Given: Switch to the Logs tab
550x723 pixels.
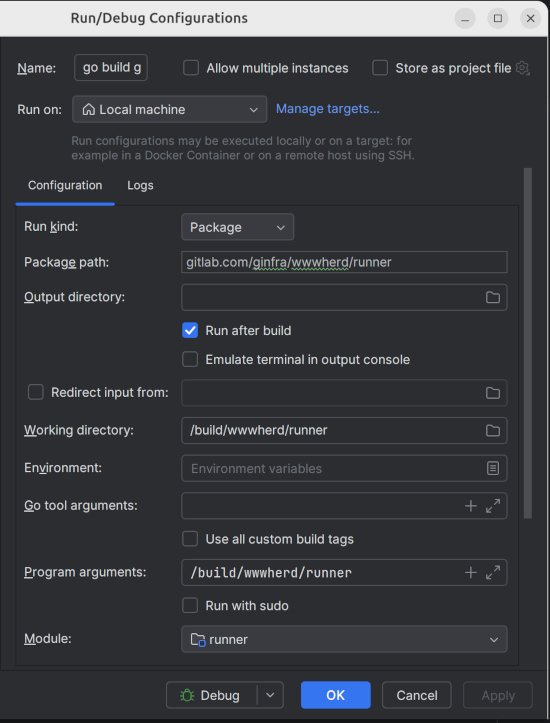Looking at the screenshot, I should pos(140,185).
